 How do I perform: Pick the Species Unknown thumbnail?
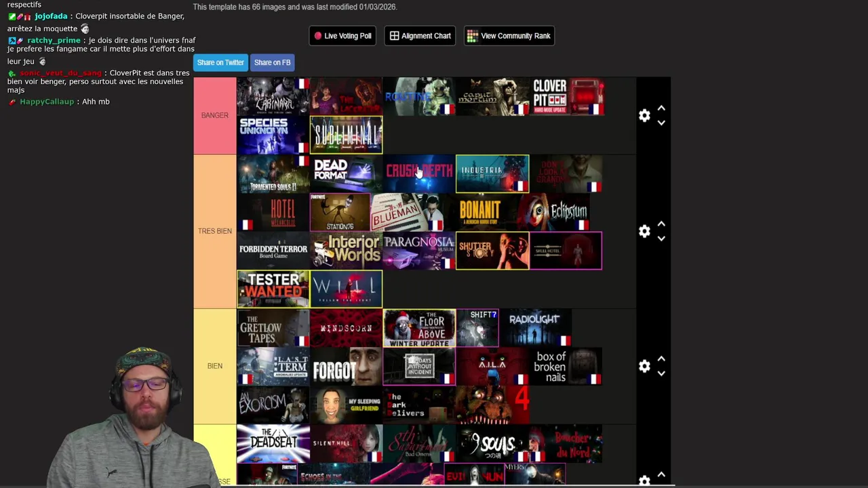tap(273, 135)
